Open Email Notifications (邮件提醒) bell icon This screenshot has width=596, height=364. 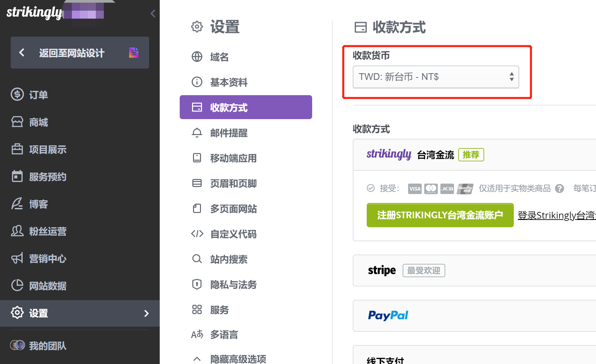coord(197,132)
